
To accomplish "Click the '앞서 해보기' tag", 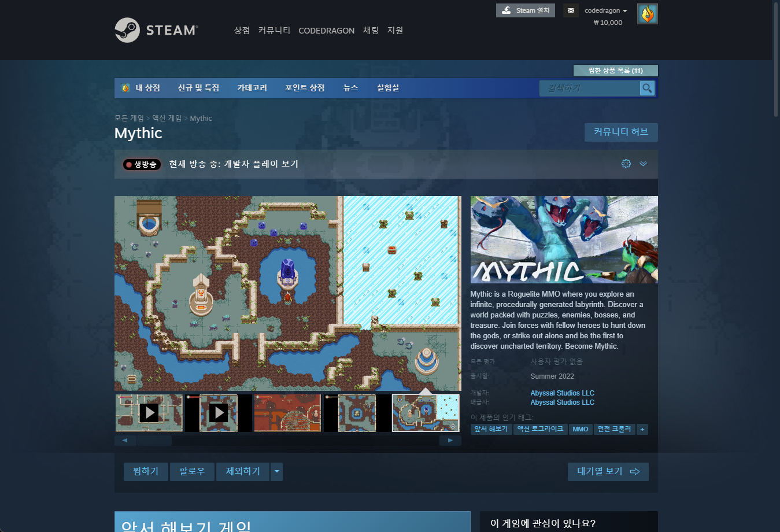I will tap(491, 429).
